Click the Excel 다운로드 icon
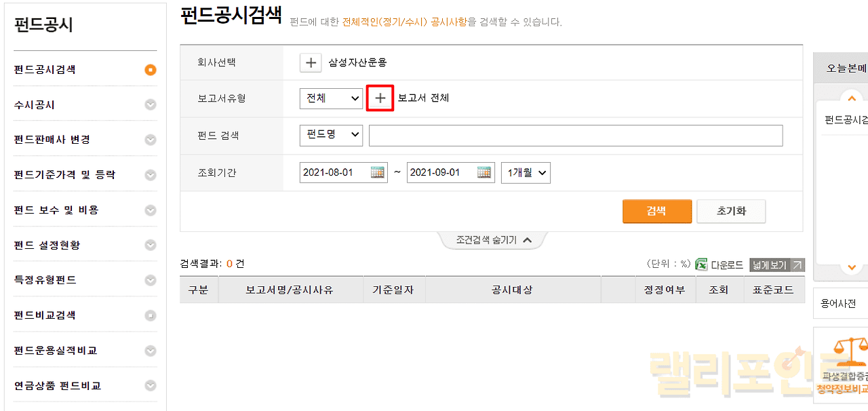Screen dimensions: 868x411 (701, 265)
